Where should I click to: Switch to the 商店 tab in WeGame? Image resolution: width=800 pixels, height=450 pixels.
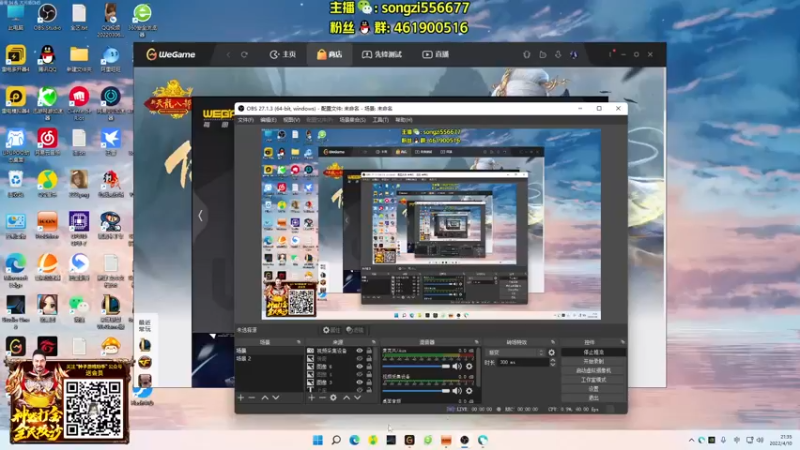(330, 55)
